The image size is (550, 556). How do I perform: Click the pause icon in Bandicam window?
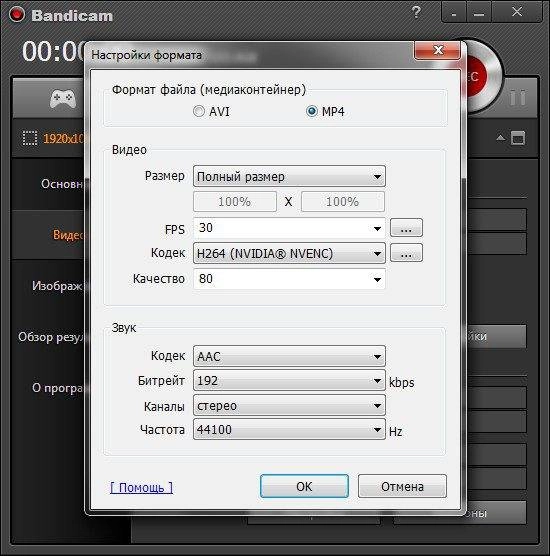(517, 98)
